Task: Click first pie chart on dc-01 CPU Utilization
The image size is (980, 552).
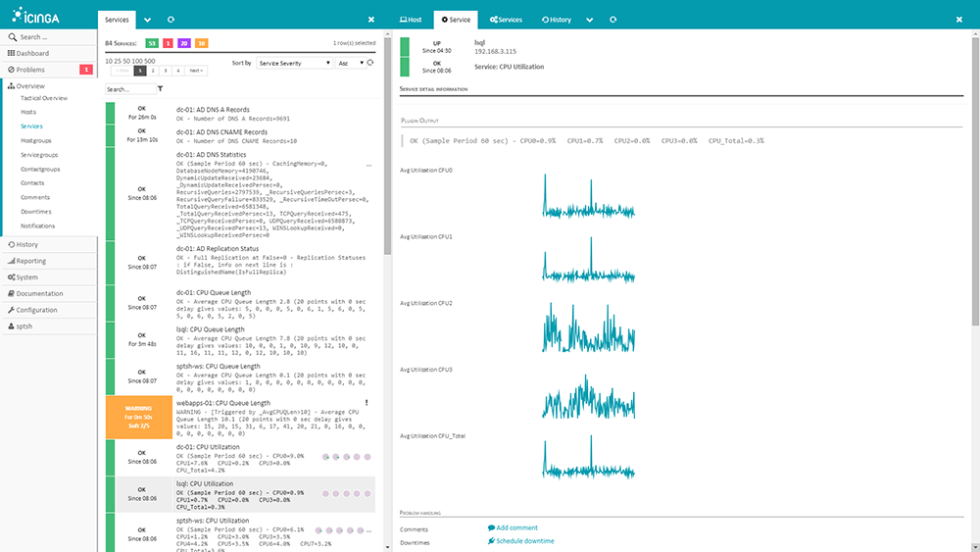Action: 325,457
